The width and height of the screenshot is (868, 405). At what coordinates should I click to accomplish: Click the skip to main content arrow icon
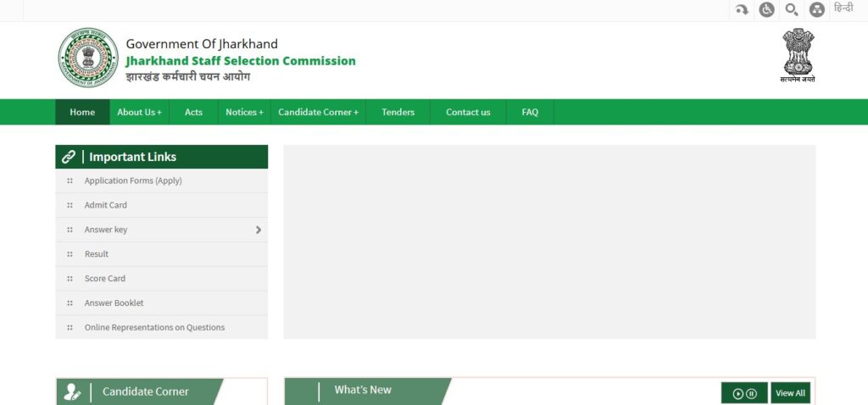click(742, 9)
